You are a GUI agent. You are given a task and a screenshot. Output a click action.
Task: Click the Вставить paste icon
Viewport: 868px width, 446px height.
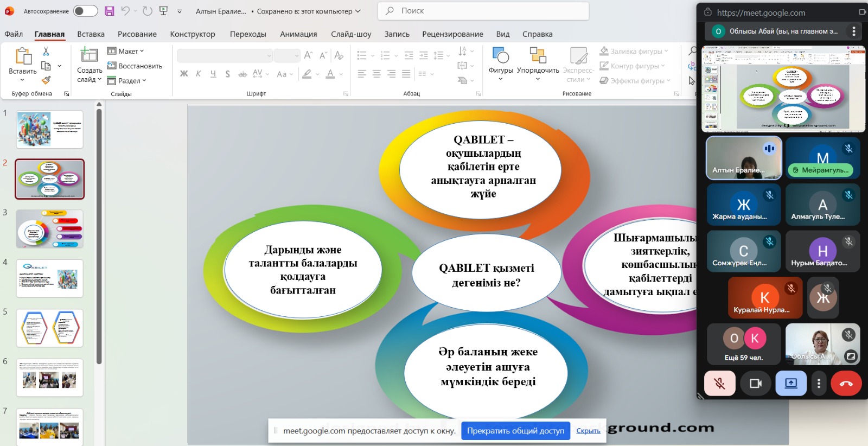point(23,56)
